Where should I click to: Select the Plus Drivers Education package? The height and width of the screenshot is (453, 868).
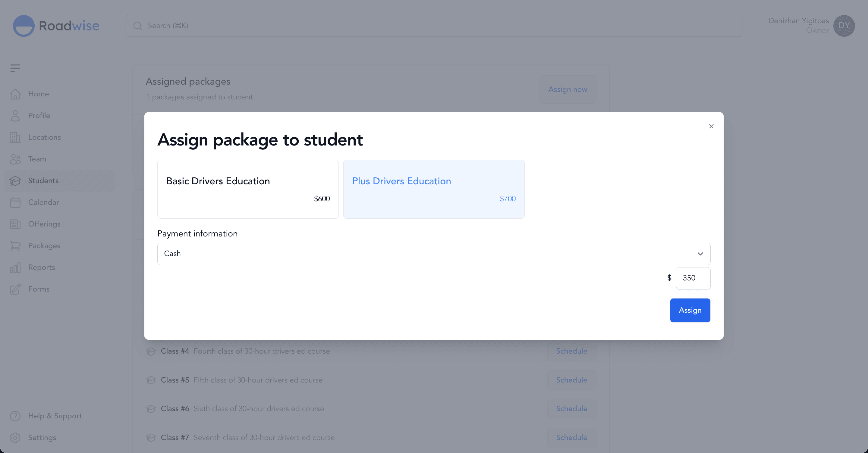[x=434, y=189]
